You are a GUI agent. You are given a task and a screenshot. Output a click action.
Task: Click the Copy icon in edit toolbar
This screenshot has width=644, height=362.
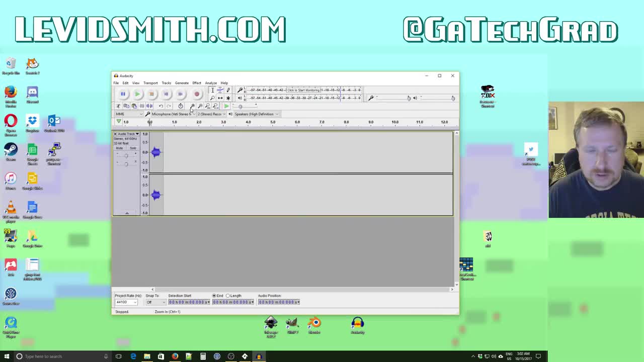(x=126, y=106)
